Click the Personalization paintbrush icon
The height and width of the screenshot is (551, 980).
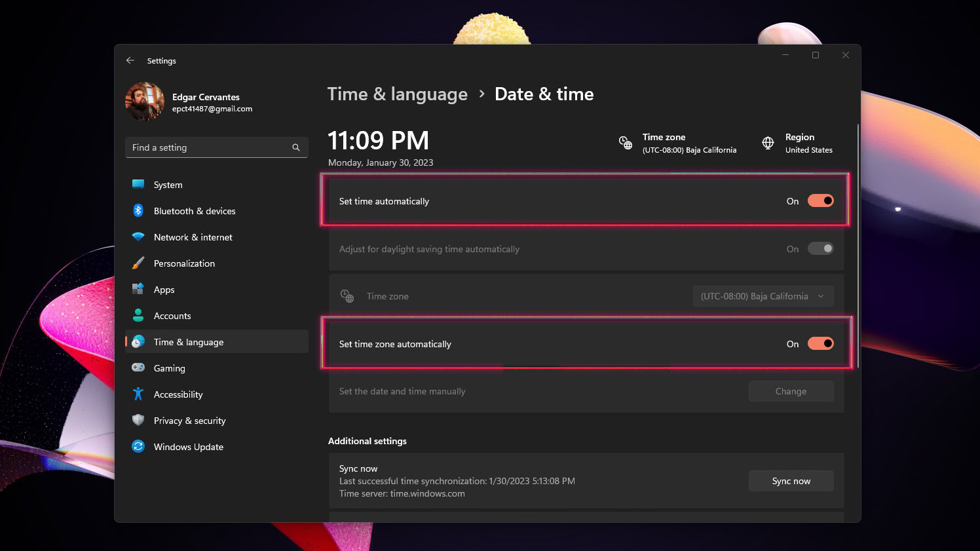click(x=138, y=263)
